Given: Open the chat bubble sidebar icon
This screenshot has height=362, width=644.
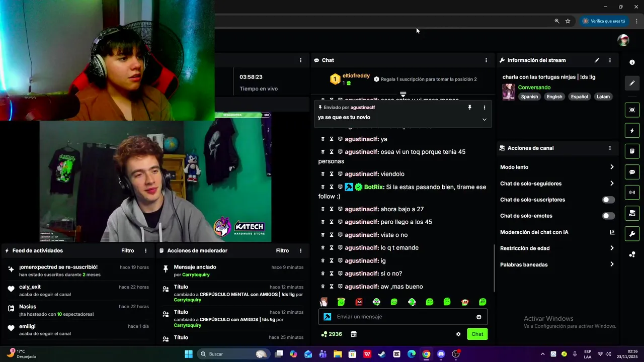Looking at the screenshot, I should pyautogui.click(x=632, y=172).
